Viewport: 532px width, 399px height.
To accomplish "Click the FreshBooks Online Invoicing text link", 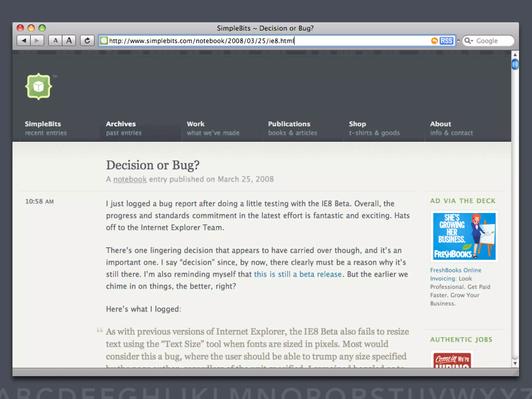I will coord(455,270).
